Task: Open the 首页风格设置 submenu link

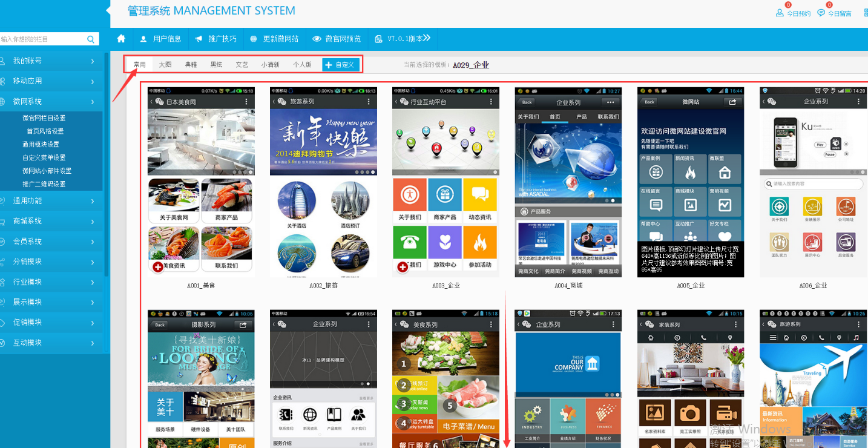Action: click(x=45, y=131)
